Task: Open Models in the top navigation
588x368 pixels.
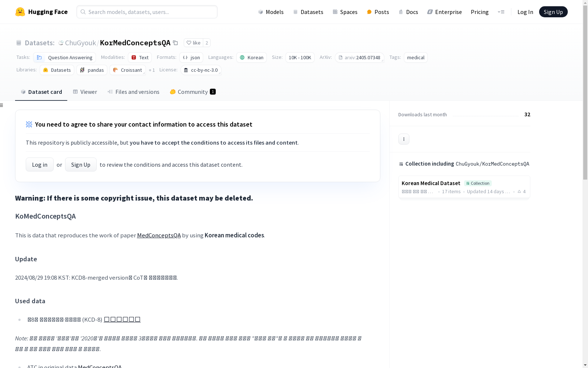Action: (271, 12)
